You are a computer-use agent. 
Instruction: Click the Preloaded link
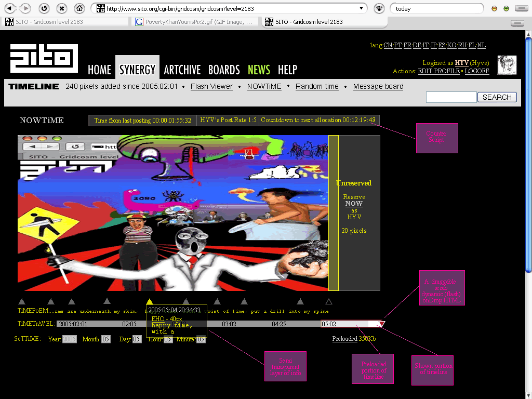click(345, 339)
